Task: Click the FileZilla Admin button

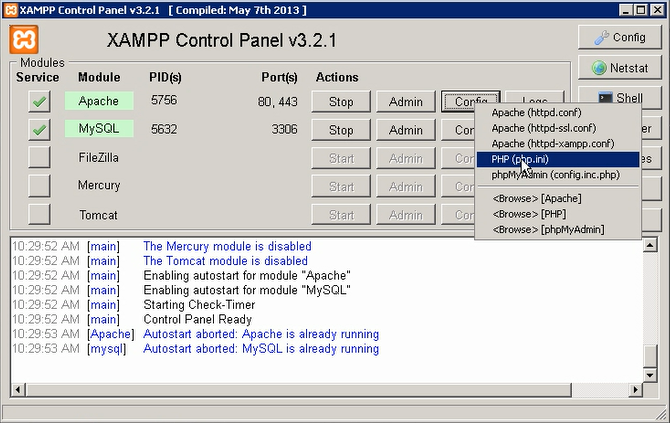Action: (406, 158)
